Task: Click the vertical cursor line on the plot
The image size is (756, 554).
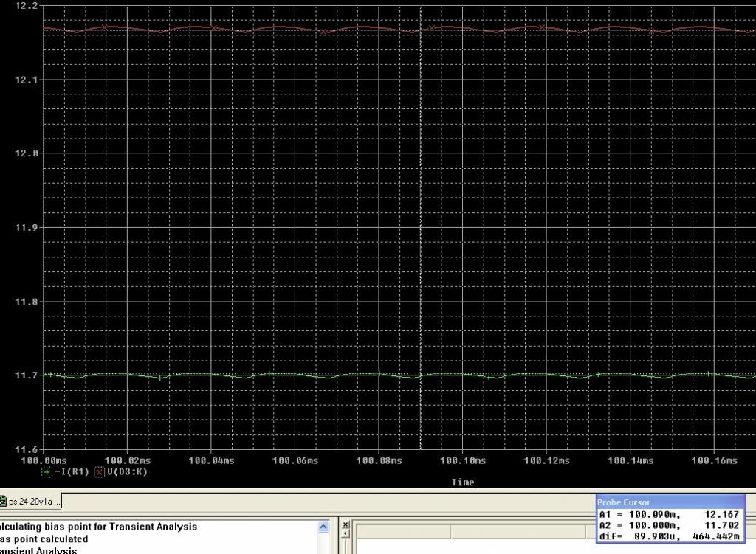Action: [x=421, y=221]
